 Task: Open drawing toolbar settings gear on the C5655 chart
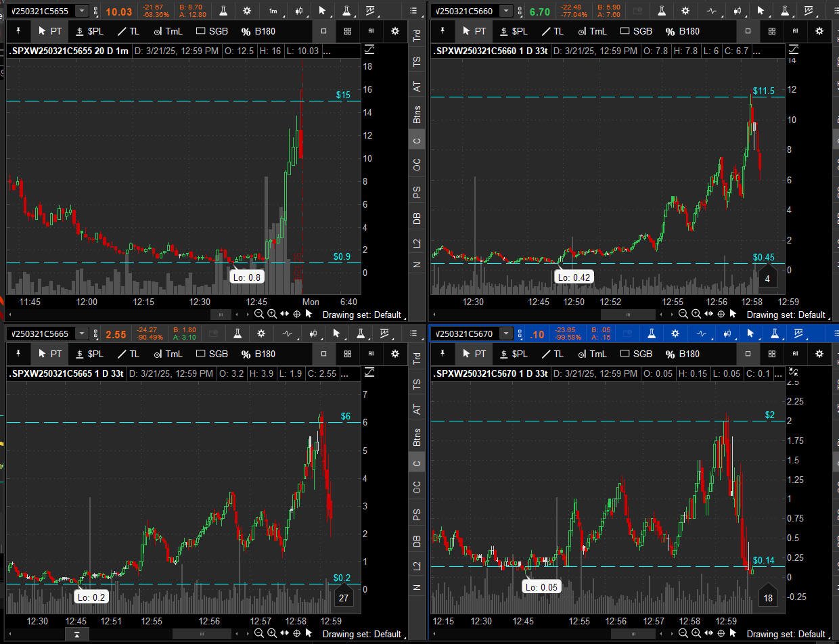[395, 31]
